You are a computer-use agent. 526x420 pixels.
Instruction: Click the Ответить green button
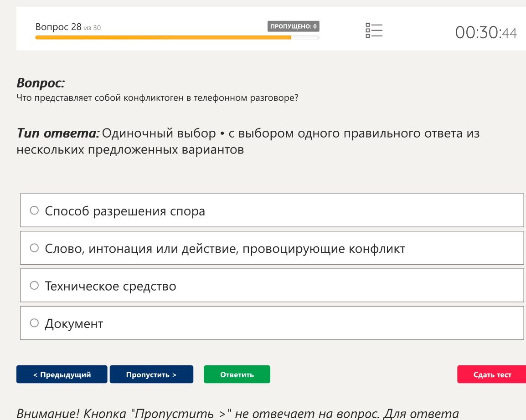pyautogui.click(x=237, y=374)
